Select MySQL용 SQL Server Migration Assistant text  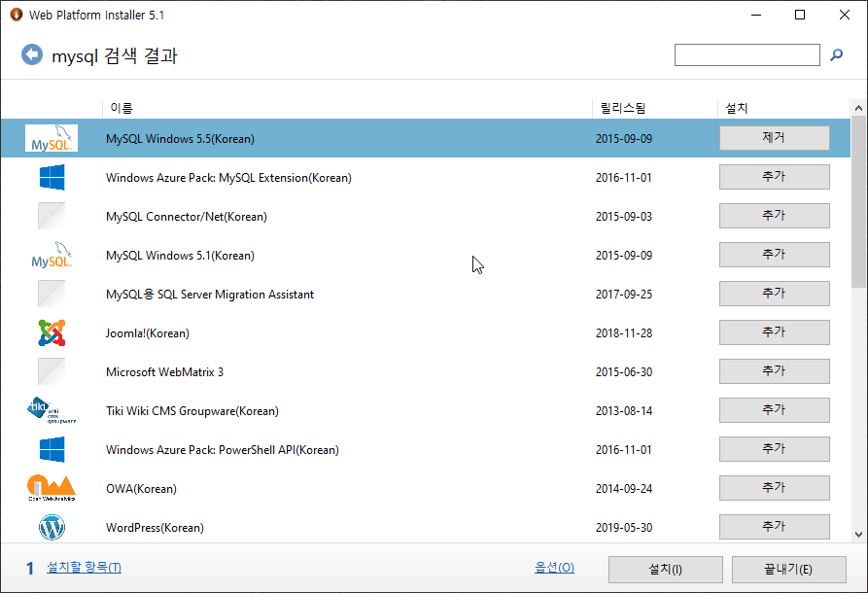210,294
